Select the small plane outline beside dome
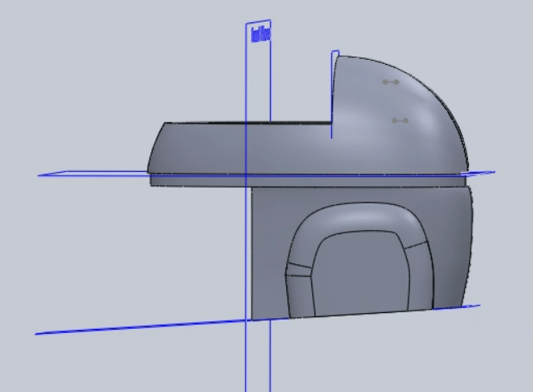The image size is (533, 392). coord(335,94)
